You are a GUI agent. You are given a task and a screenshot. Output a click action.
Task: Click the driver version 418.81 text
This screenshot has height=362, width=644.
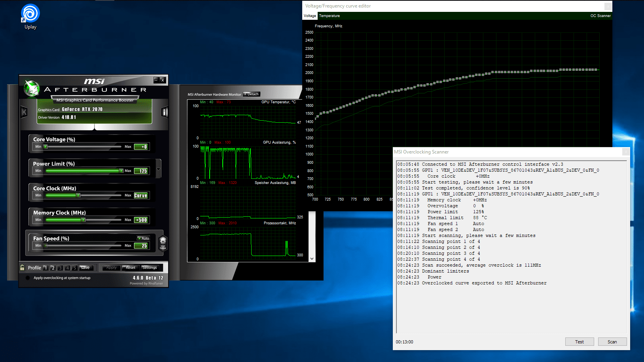[68, 117]
